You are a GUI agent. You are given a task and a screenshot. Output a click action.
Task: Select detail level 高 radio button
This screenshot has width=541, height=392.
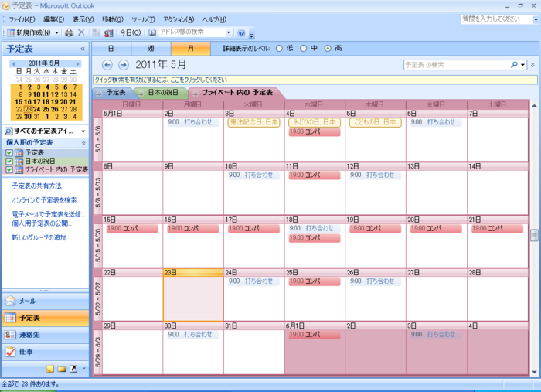(x=328, y=49)
